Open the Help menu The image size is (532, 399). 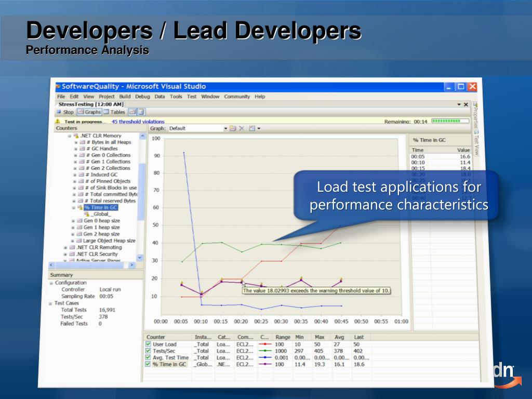point(260,96)
